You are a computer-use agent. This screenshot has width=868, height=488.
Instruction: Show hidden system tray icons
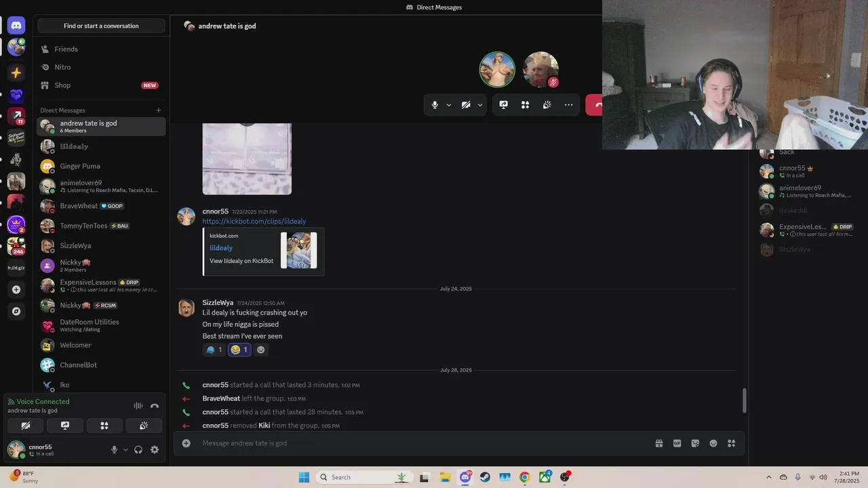point(768,477)
